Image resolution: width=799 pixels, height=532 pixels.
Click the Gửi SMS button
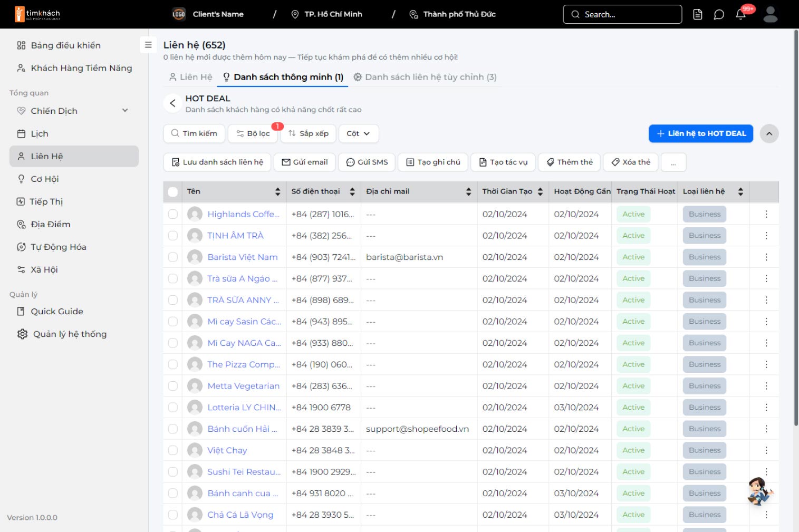tap(367, 162)
